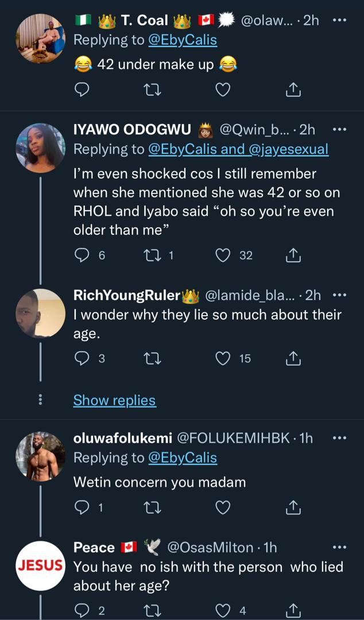This screenshot has height=620, width=364.
Task: Reply to IYAWO ODOGWU's tweet
Action: point(83,255)
